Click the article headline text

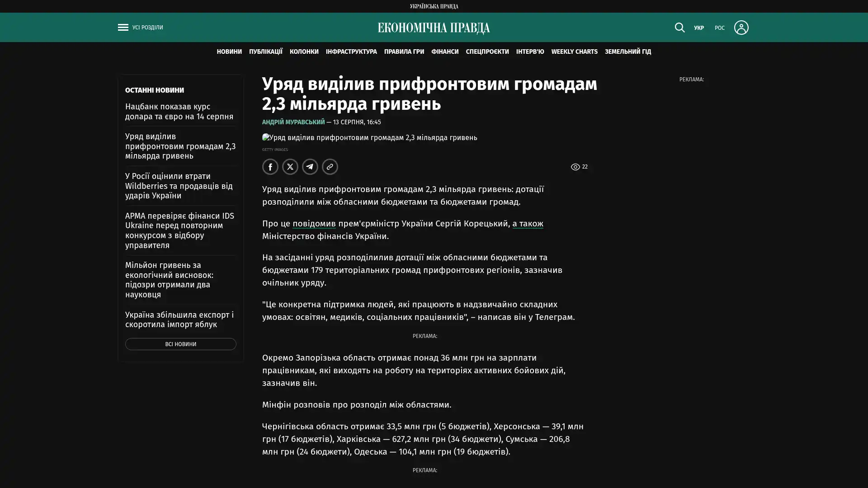point(430,94)
